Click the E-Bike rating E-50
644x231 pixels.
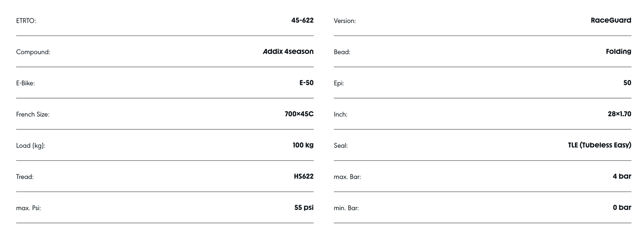(x=307, y=83)
